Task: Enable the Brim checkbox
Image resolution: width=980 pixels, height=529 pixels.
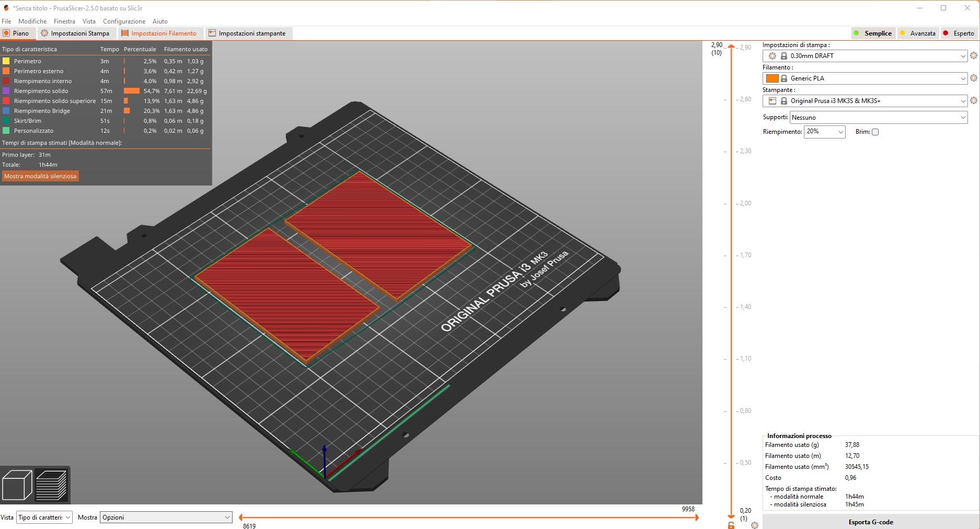Action: click(x=875, y=132)
